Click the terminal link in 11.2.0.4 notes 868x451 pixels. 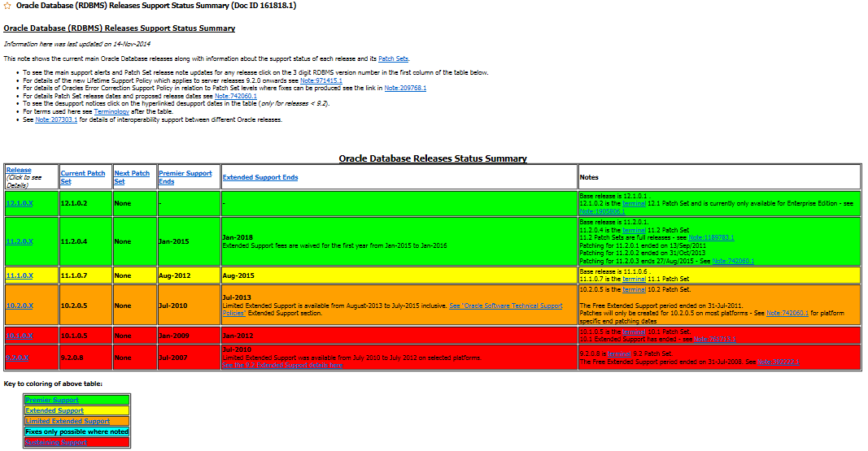pos(634,230)
